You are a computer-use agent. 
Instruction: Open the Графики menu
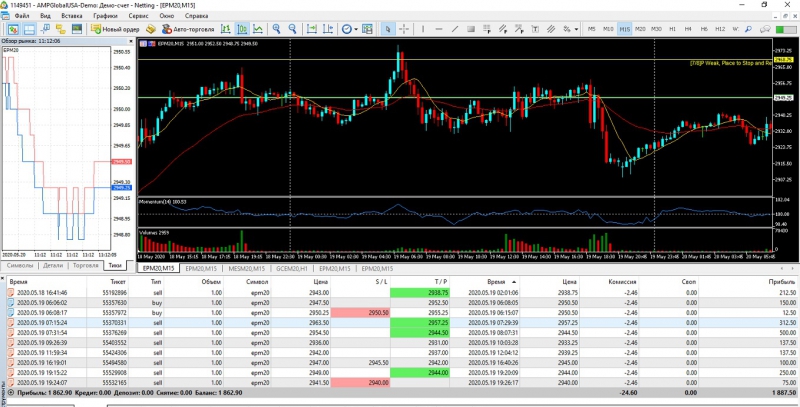pos(105,16)
